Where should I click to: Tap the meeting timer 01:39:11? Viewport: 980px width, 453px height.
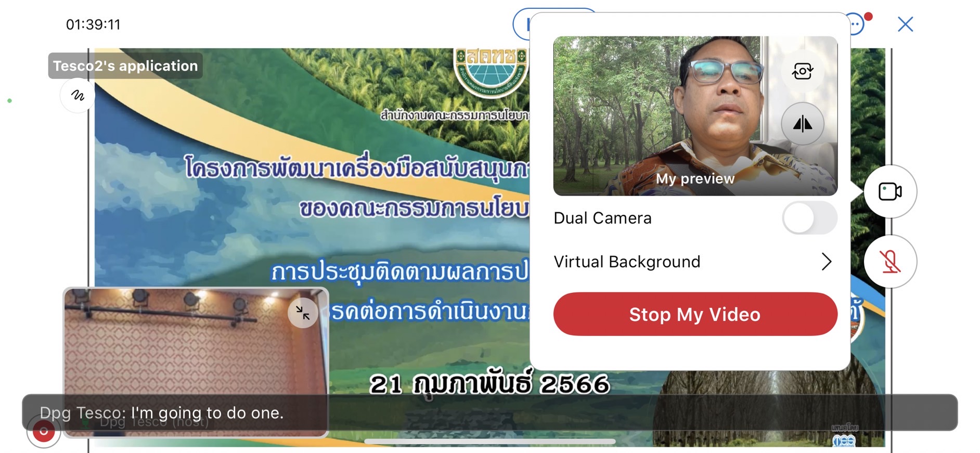point(93,24)
